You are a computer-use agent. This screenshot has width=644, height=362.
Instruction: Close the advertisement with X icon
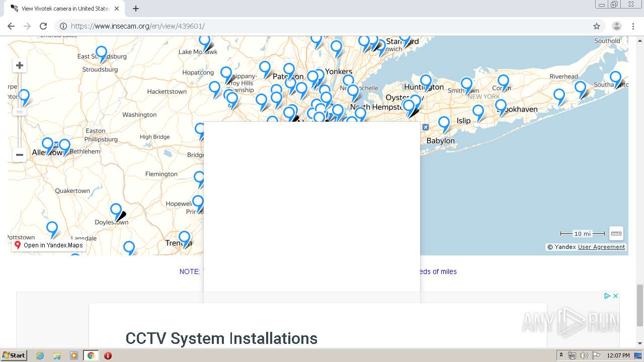pos(615,296)
